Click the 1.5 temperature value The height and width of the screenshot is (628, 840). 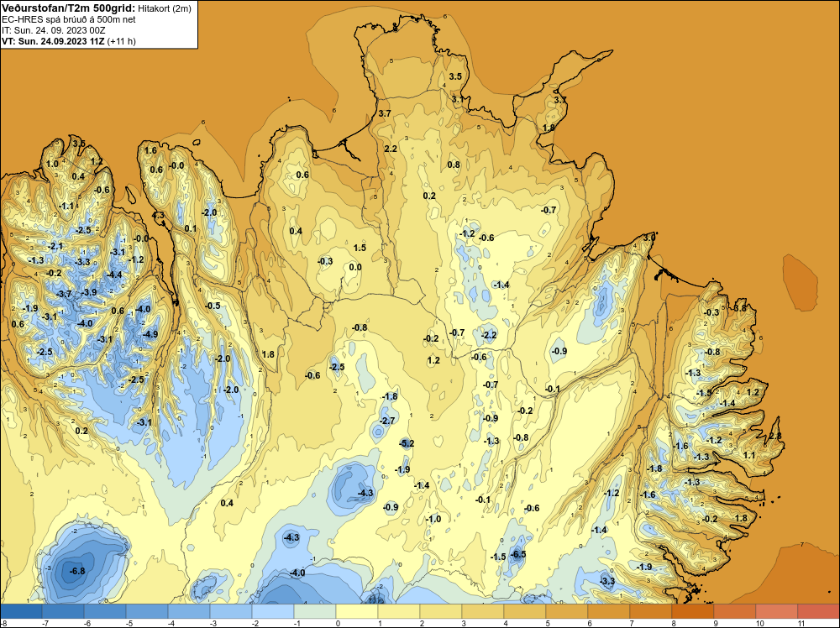coord(360,248)
